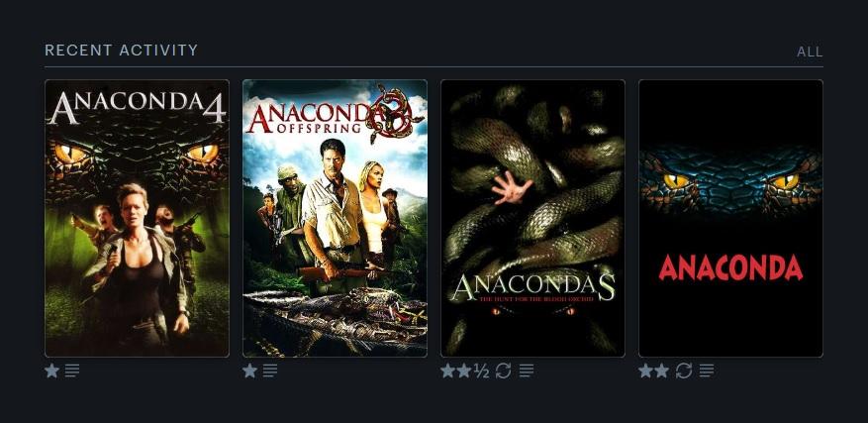Click the one-star rating under Anaconda 3 Offspring

pos(249,370)
